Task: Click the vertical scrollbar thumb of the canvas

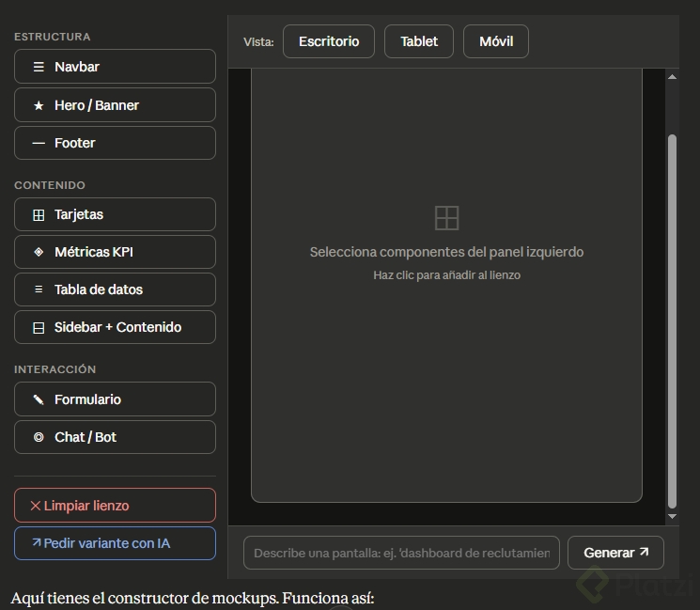Action: point(672,320)
